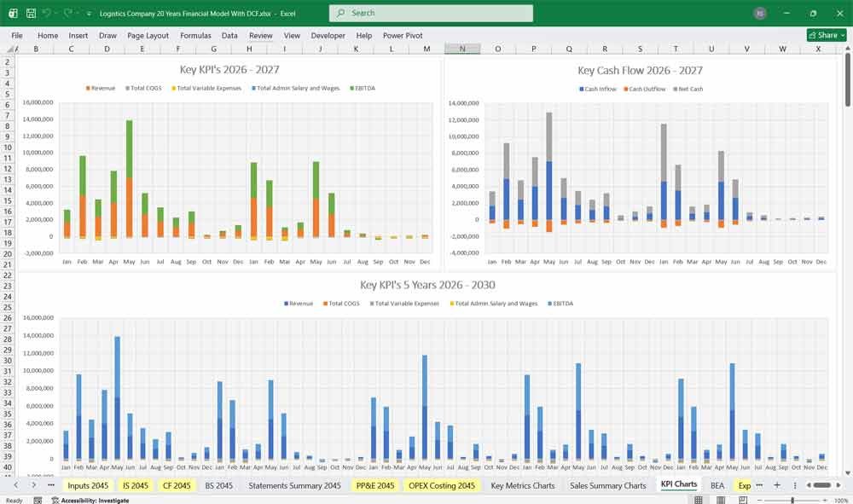This screenshot has height=504, width=853.
Task: Click the next sheet navigation arrow
Action: (x=34, y=485)
